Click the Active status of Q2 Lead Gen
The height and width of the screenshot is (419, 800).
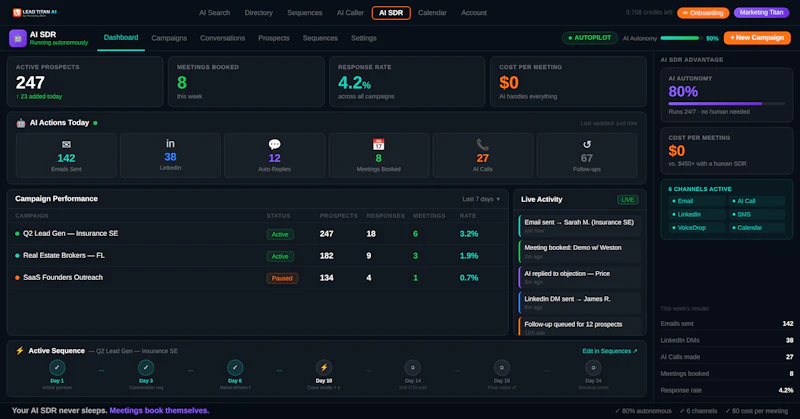[x=280, y=234]
